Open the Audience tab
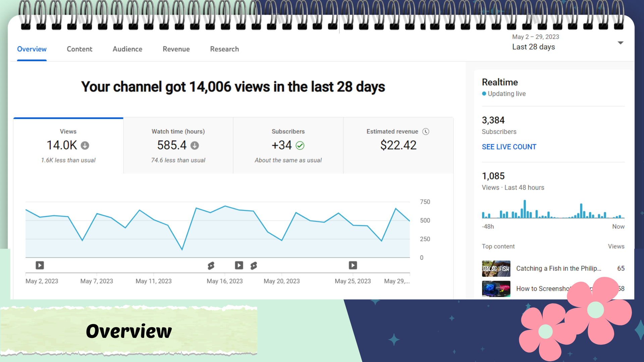 [x=127, y=49]
